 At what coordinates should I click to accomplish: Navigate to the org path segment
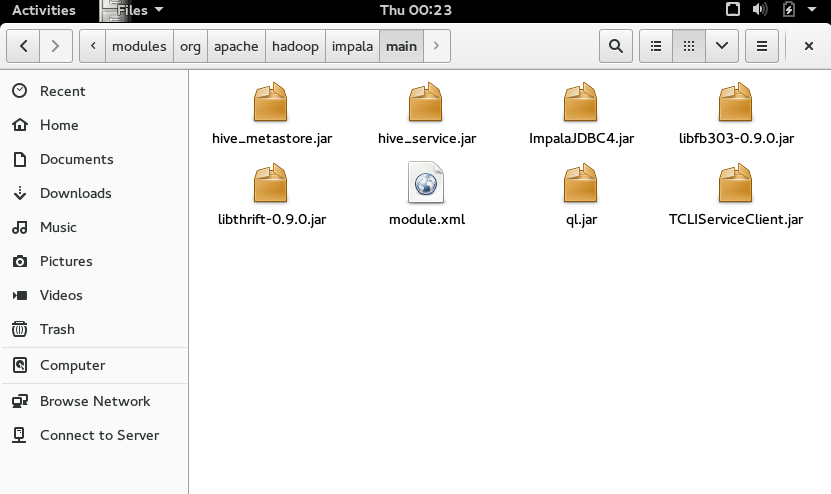190,46
